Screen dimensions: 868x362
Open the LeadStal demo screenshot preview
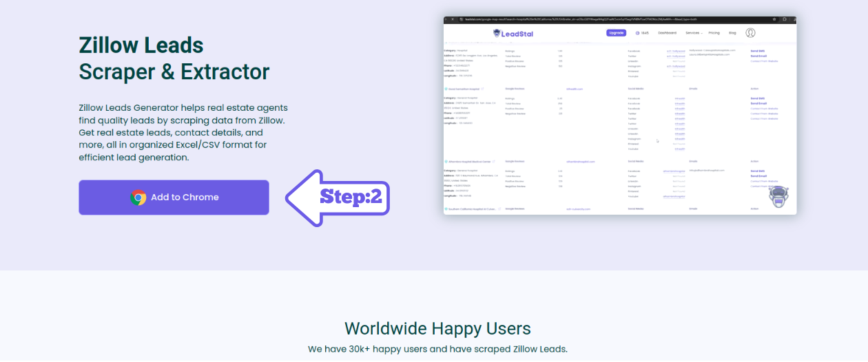620,115
